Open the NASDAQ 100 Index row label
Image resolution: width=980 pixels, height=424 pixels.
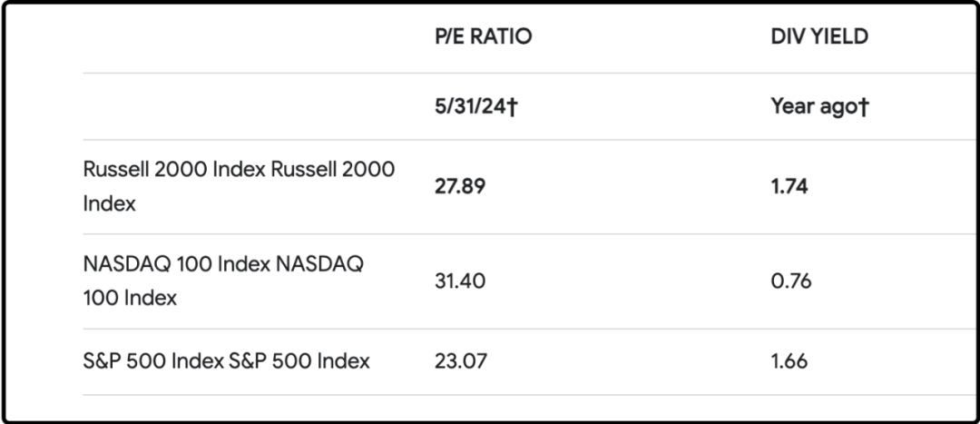tap(222, 281)
